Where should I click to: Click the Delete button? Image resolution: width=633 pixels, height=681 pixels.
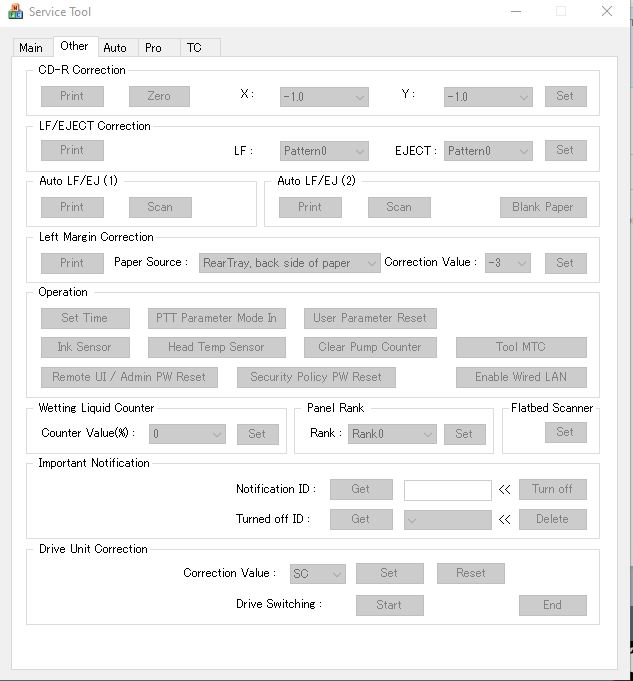tap(553, 519)
